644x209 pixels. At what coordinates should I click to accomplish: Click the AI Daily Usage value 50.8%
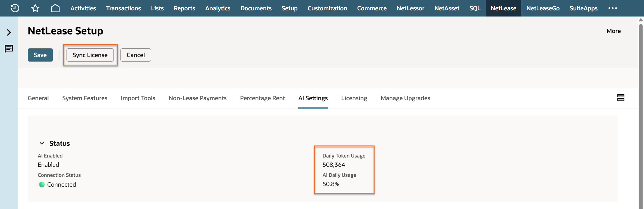(x=331, y=184)
